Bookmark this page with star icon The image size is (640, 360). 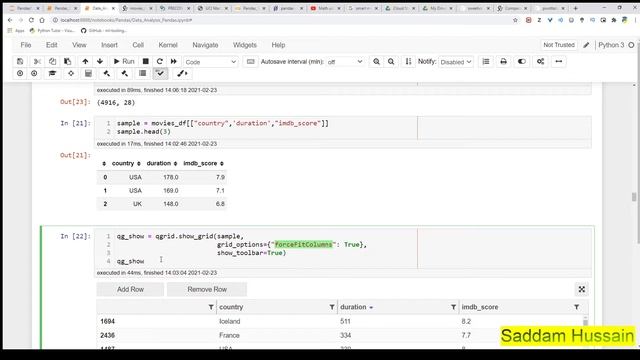[515, 20]
